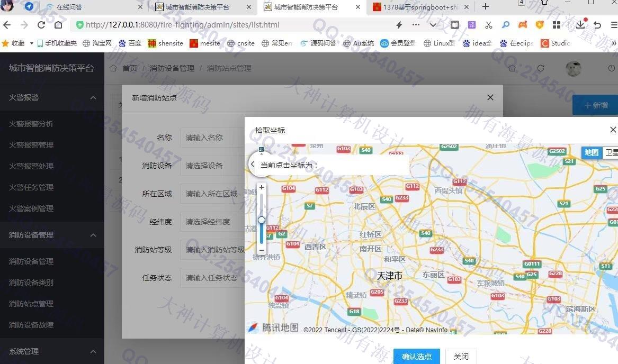Click the 确认选点 button

(416, 357)
